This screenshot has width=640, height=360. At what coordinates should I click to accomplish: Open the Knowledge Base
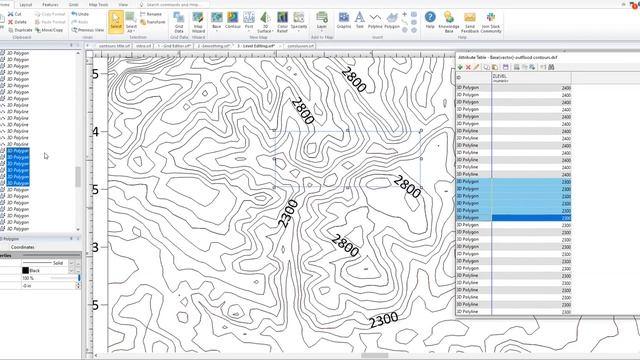pos(449,22)
